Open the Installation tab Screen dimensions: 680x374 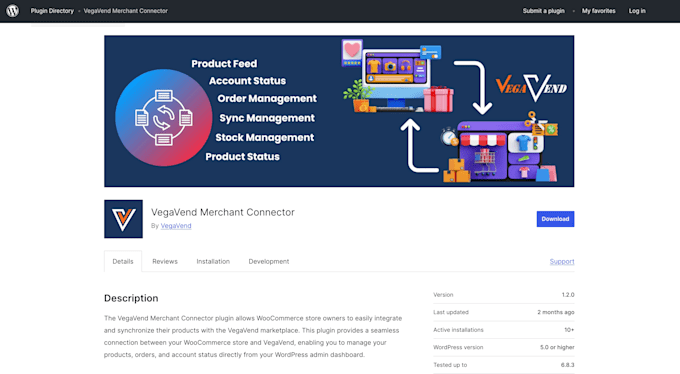(213, 261)
